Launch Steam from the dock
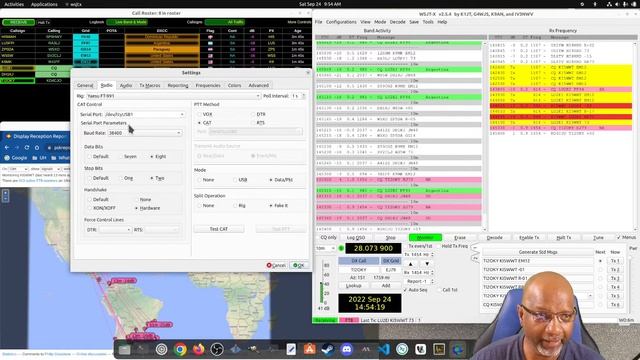Image resolution: width=640 pixels, height=360 pixels. pyautogui.click(x=328, y=349)
